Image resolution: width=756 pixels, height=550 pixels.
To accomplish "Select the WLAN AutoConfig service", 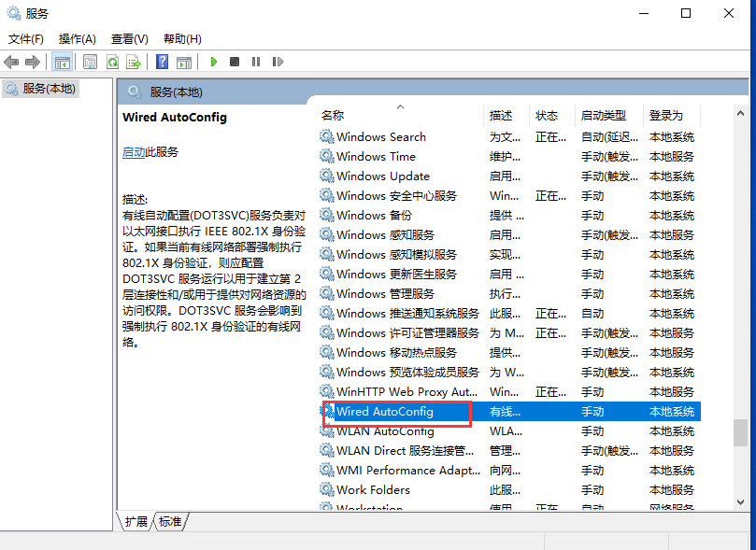I will click(388, 431).
